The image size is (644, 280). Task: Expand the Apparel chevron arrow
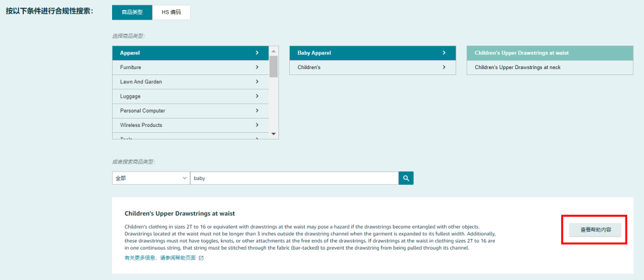click(x=257, y=53)
